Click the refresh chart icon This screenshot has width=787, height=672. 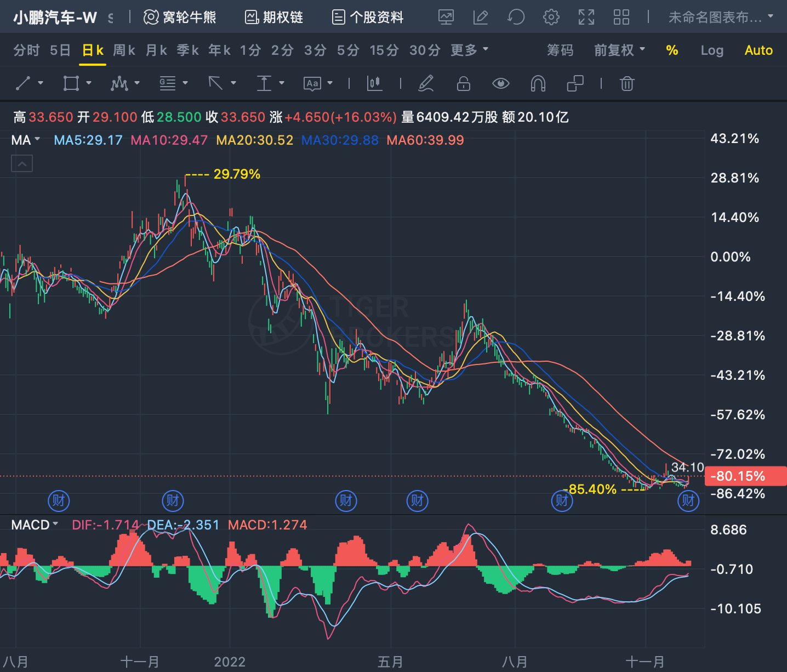point(516,17)
